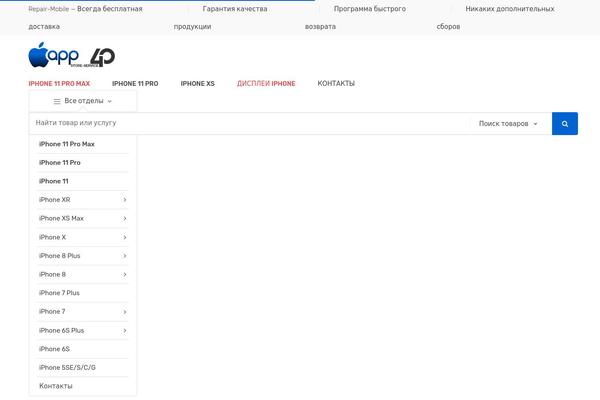Select iPhone XR in sidebar list
600x400 pixels.
click(54, 200)
